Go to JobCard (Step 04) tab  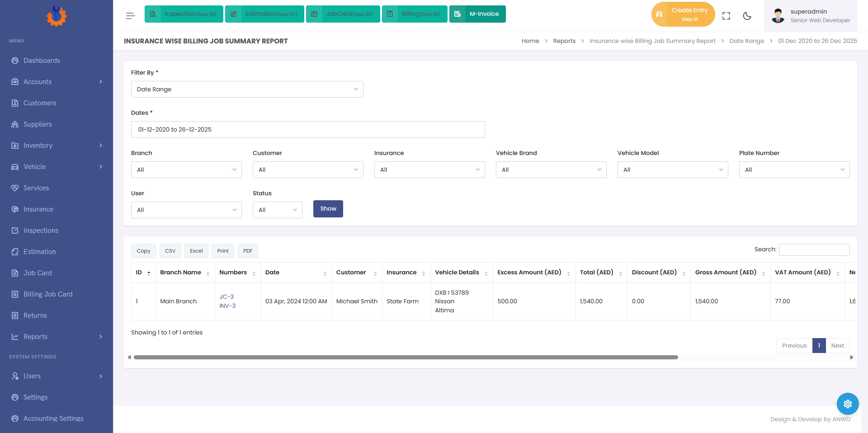tap(343, 14)
